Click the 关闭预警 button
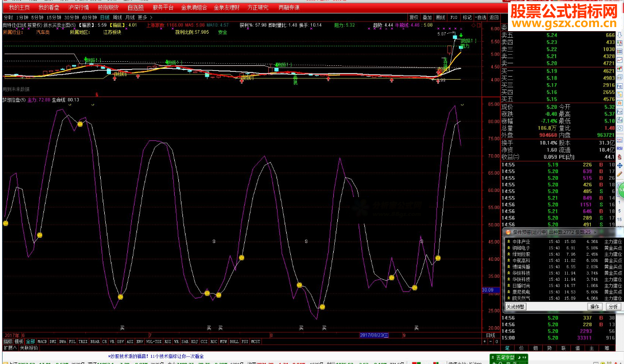Image resolution: width=624 pixels, height=364 pixels. pos(516,307)
